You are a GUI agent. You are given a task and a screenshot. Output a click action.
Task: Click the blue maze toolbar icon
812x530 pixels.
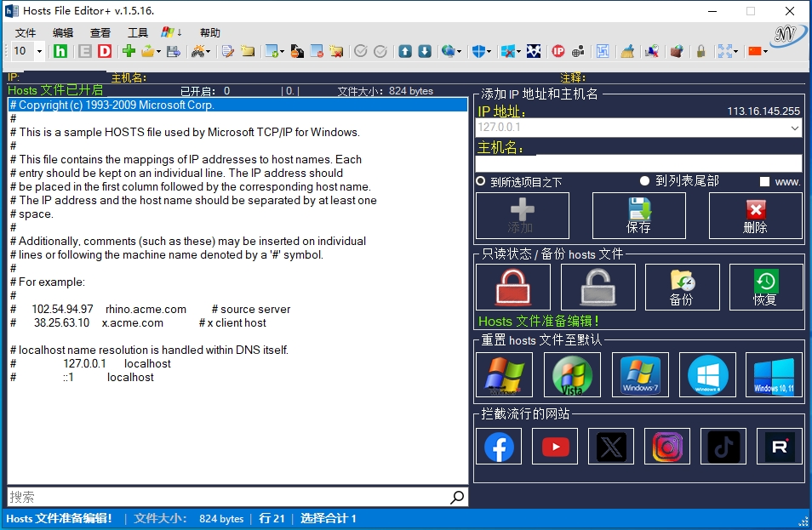pos(603,51)
